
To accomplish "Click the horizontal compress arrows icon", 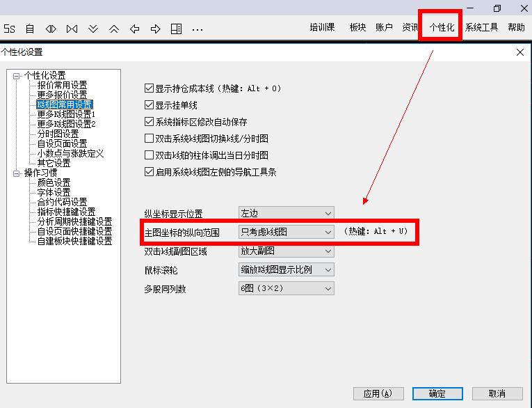I will [72, 29].
